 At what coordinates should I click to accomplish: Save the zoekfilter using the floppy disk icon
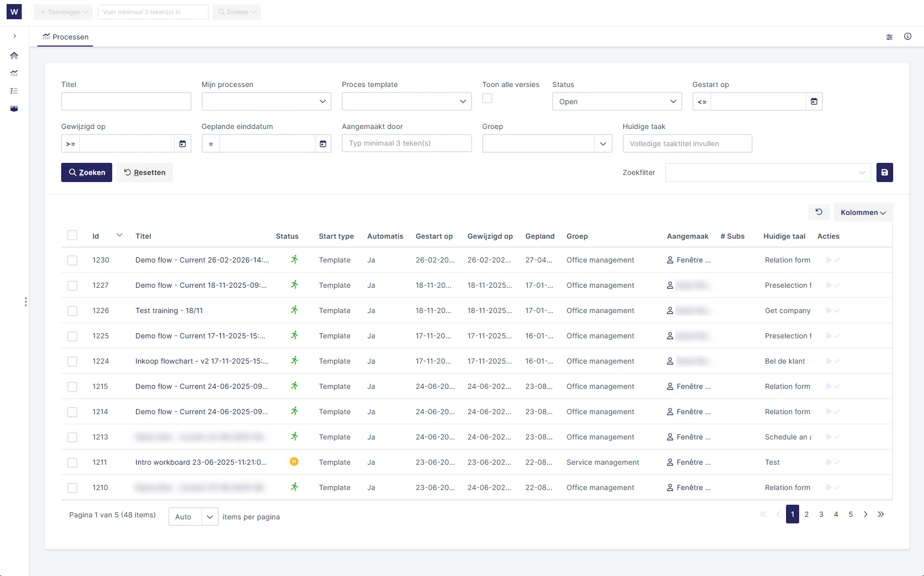(885, 172)
